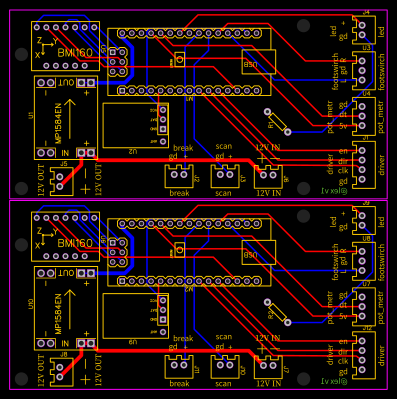This screenshot has width=397, height=399.
Task: Click the U10 reference designator text
Action: [31, 305]
